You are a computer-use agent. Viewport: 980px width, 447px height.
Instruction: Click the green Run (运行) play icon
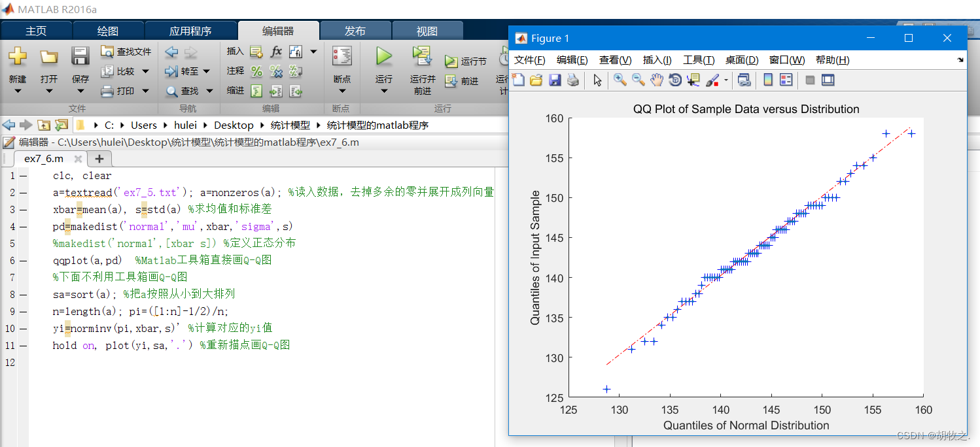(384, 56)
